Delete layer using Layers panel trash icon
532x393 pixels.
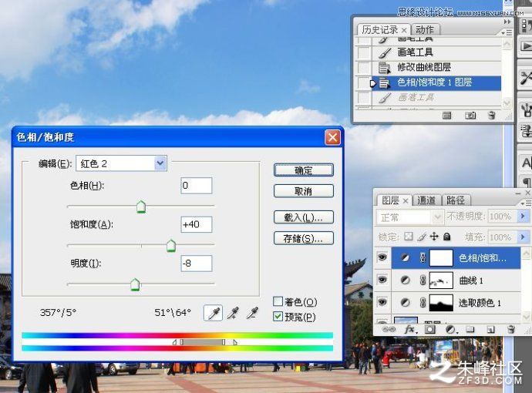tap(511, 329)
